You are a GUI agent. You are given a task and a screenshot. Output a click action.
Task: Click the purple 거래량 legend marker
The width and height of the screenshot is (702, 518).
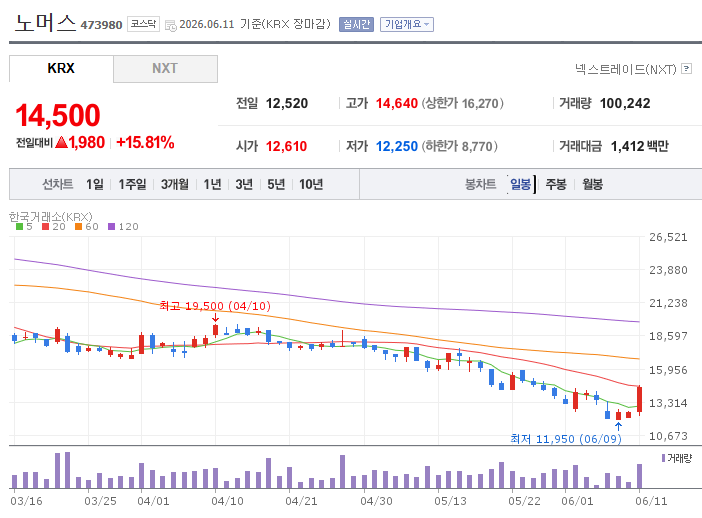pos(663,458)
